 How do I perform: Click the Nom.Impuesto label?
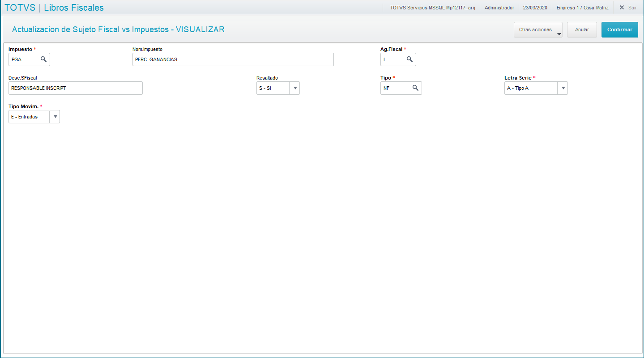click(147, 49)
